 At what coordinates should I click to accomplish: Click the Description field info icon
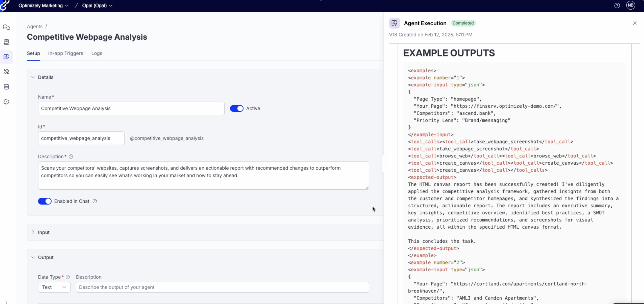71,157
